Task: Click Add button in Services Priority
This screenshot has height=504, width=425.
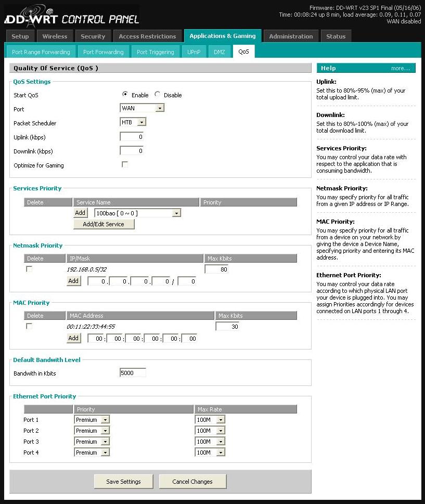Action: [x=80, y=212]
